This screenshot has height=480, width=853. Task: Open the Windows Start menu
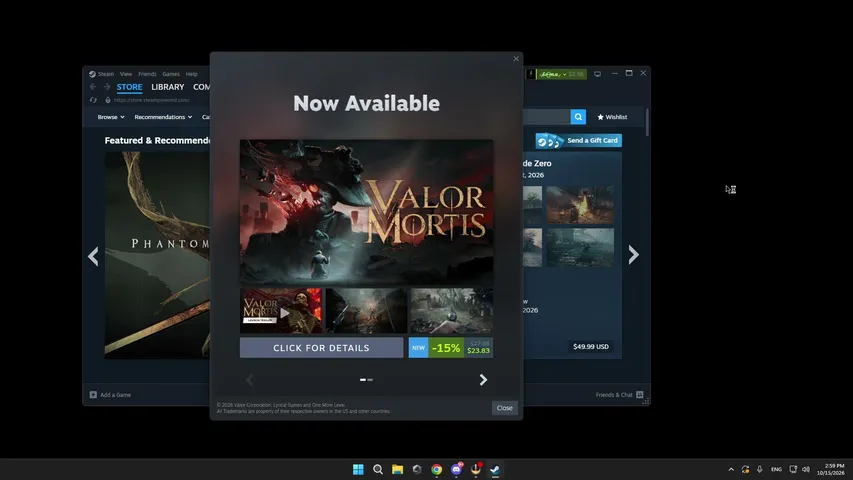[x=358, y=469]
